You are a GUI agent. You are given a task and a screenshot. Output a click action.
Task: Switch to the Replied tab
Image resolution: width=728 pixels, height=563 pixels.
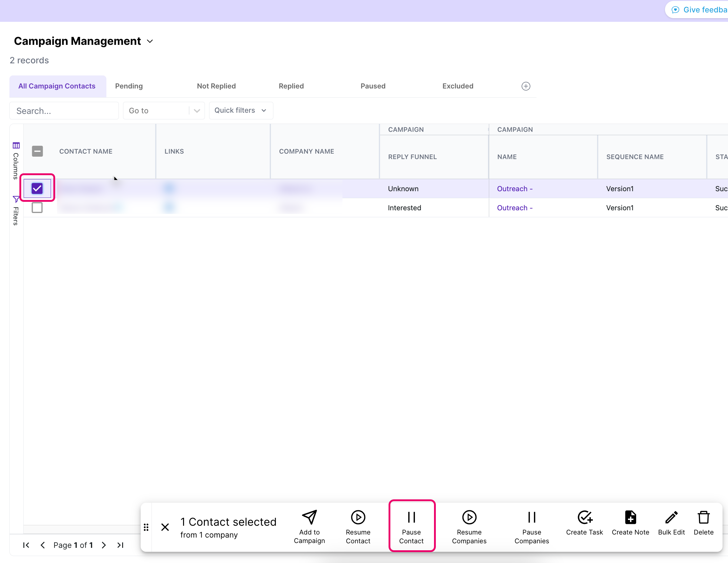(x=291, y=86)
